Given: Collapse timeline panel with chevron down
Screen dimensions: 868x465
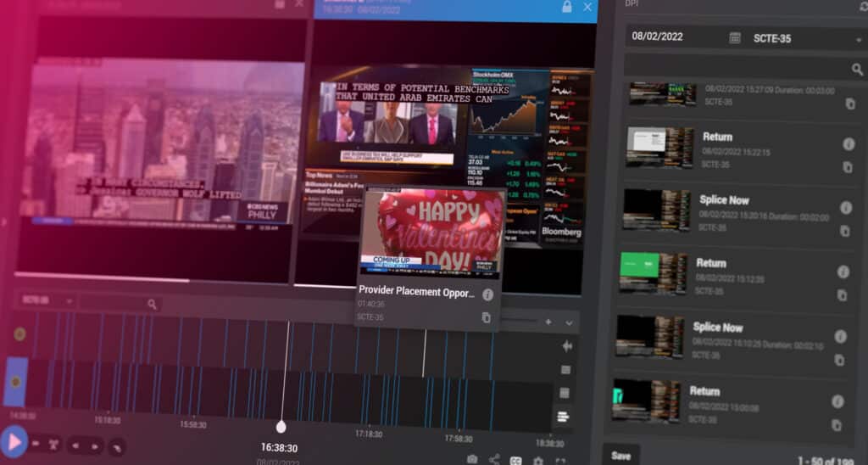Looking at the screenshot, I should [x=569, y=323].
